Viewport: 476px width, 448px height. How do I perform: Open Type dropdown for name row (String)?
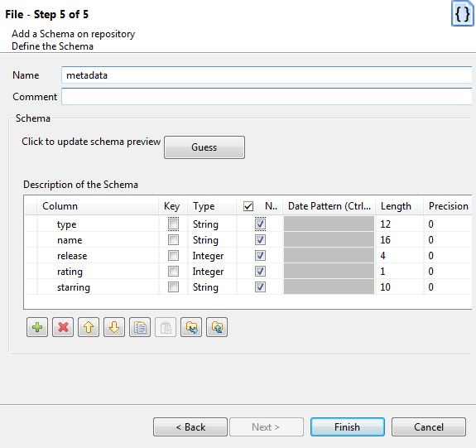pyautogui.click(x=212, y=240)
